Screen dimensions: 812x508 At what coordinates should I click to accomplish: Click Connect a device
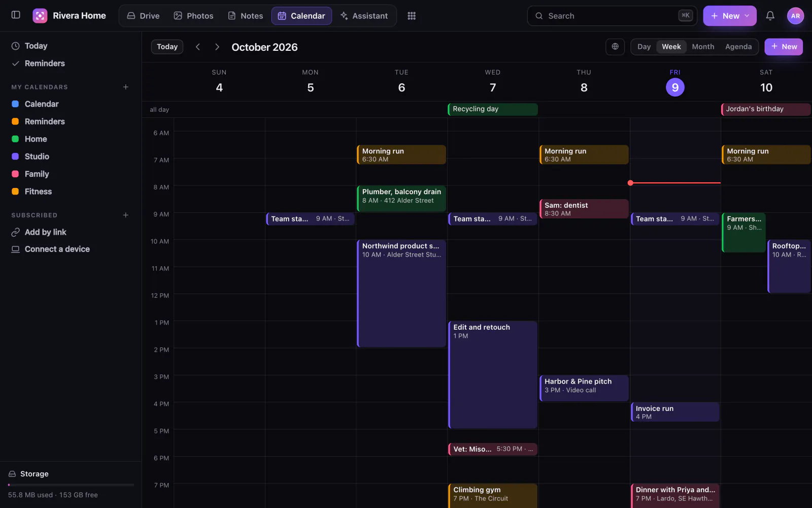point(71,249)
